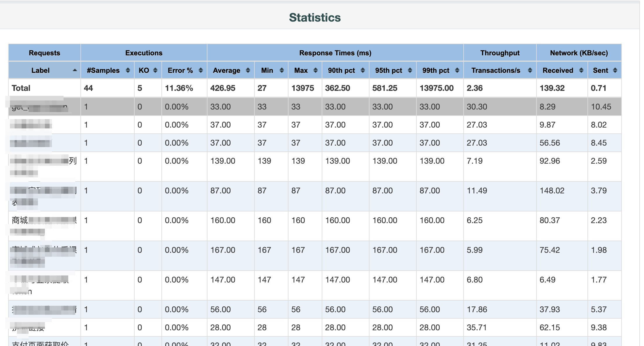Screen dimensions: 644x346
Task: Click the sort arrows beside Received
Action: [581, 70]
